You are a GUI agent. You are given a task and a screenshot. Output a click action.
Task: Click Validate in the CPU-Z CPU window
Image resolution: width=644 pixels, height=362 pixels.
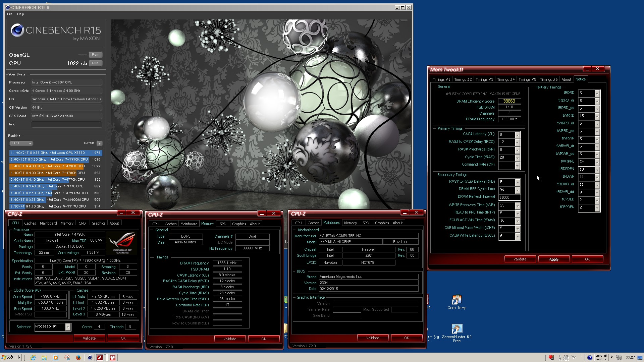[89, 338]
